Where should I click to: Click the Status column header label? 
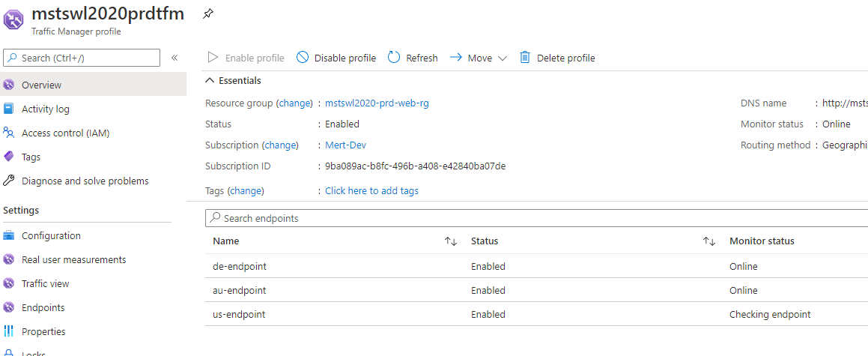pos(485,241)
